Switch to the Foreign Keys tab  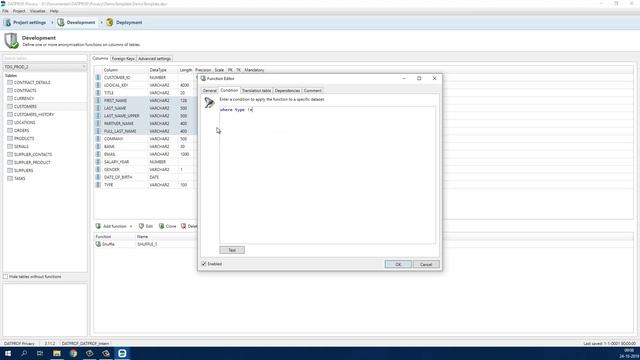123,59
